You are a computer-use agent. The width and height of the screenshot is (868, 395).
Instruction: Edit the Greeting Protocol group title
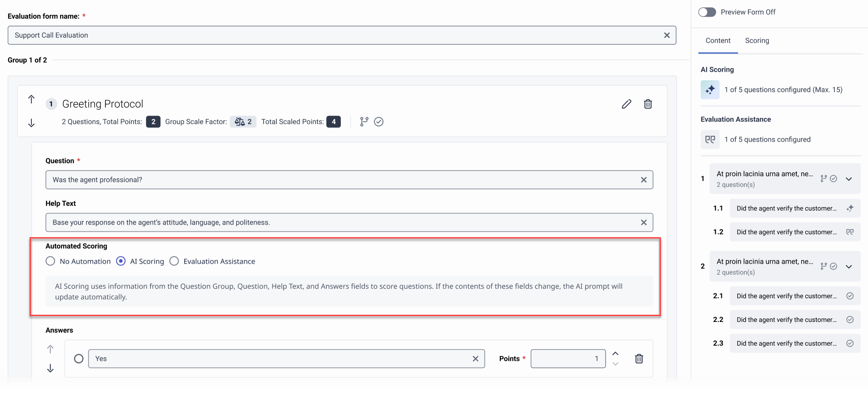(x=626, y=104)
